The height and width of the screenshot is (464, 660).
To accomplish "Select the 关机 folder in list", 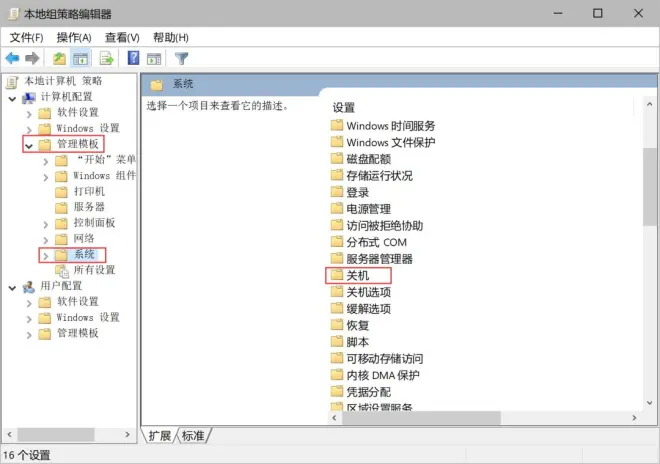I will click(350, 275).
